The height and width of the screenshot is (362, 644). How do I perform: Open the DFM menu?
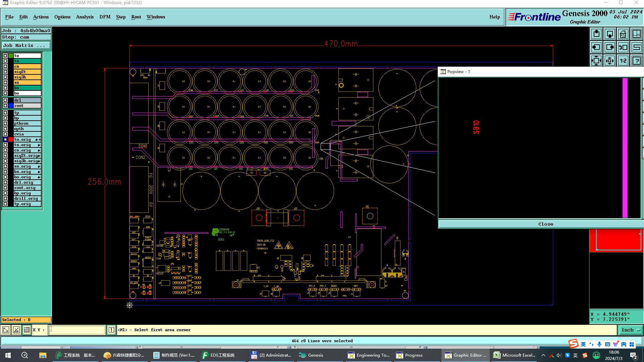(x=105, y=17)
